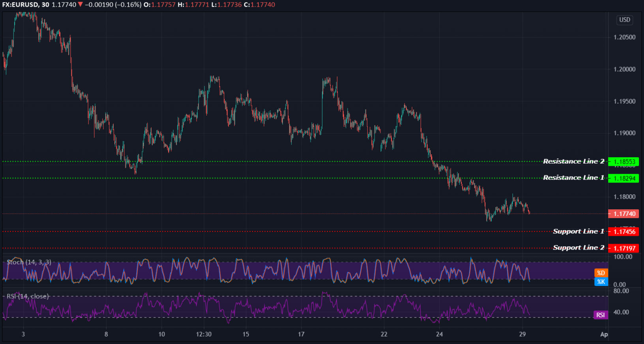
Task: Click the low value L:1.17736
Action: [227, 5]
